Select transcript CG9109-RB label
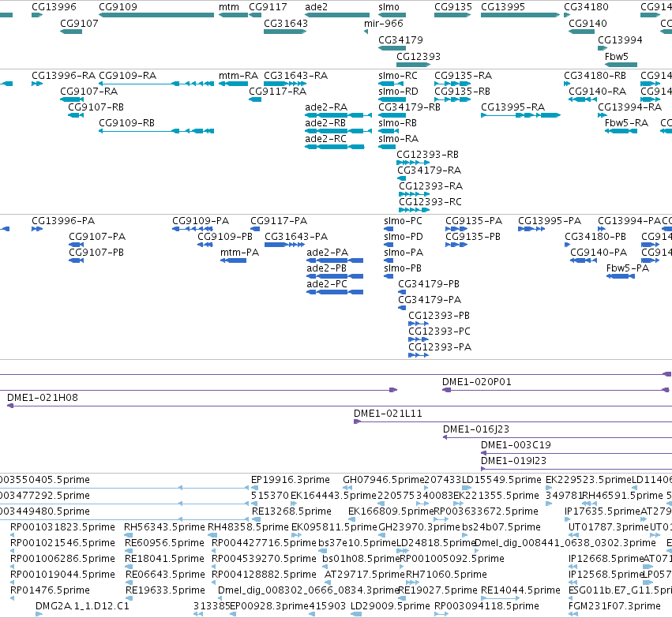Viewport: 672px width, 618px height. (126, 123)
